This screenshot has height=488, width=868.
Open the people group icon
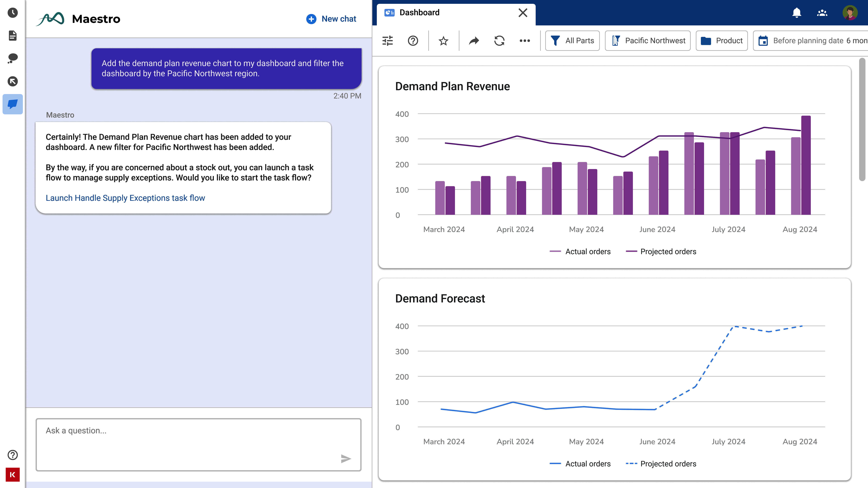tap(822, 13)
